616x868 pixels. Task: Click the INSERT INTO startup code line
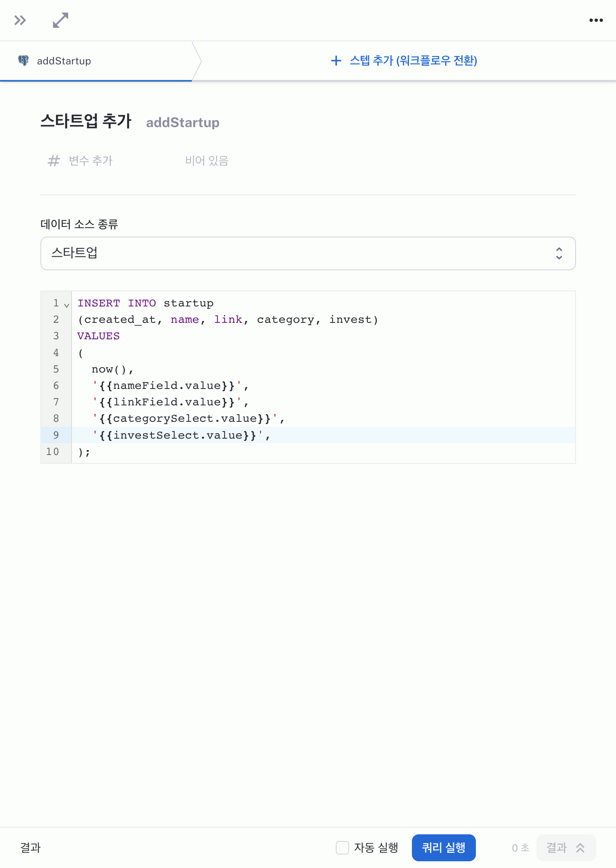tap(146, 303)
